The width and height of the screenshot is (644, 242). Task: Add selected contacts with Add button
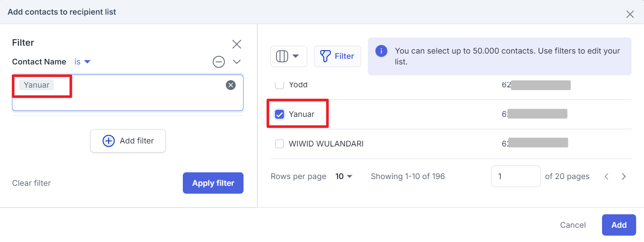click(x=619, y=225)
